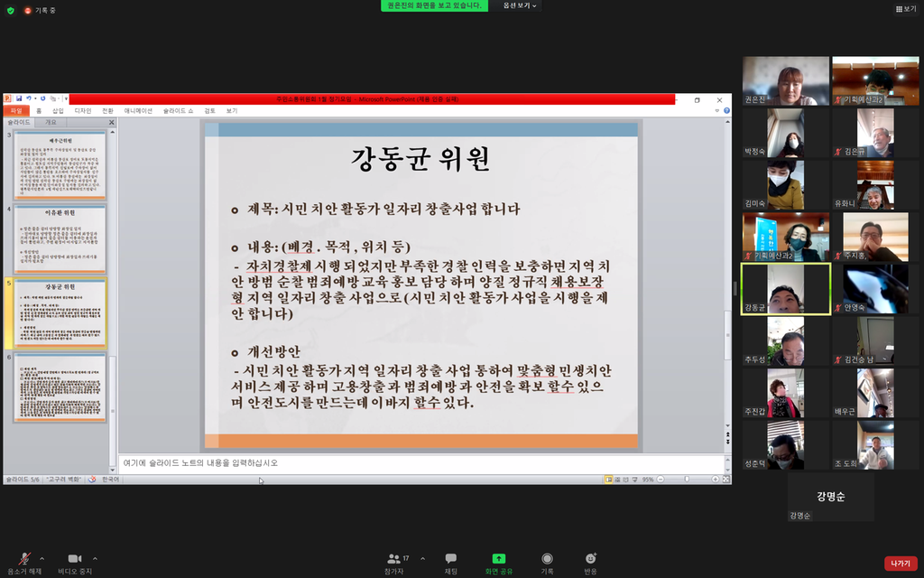Select reading view icon in status bar
The height and width of the screenshot is (578, 924).
click(625, 480)
